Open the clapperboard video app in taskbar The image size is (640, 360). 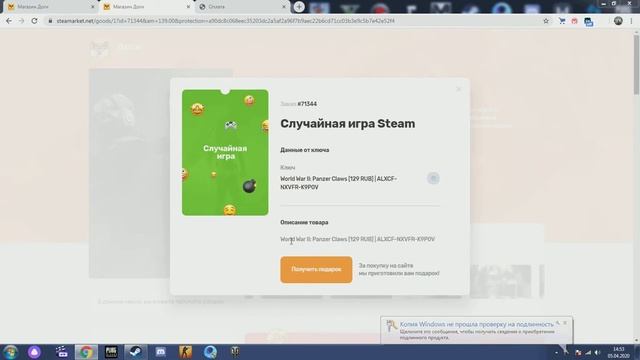(x=61, y=352)
